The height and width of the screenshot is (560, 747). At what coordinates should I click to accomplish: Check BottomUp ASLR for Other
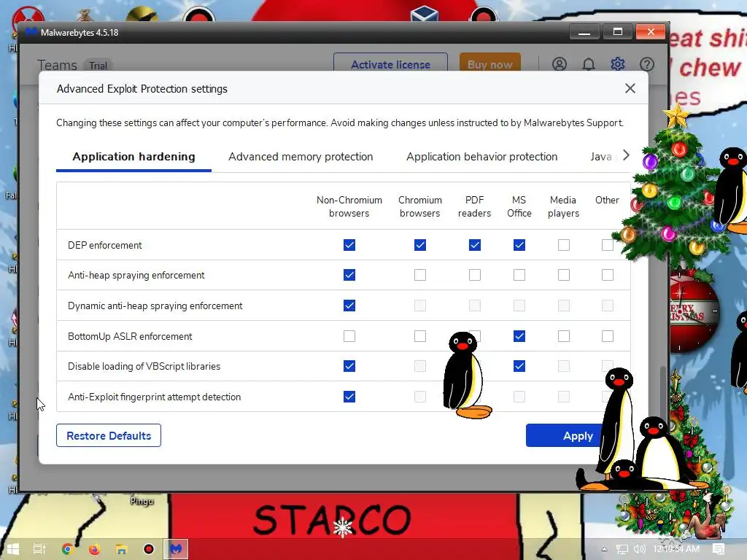tap(608, 336)
